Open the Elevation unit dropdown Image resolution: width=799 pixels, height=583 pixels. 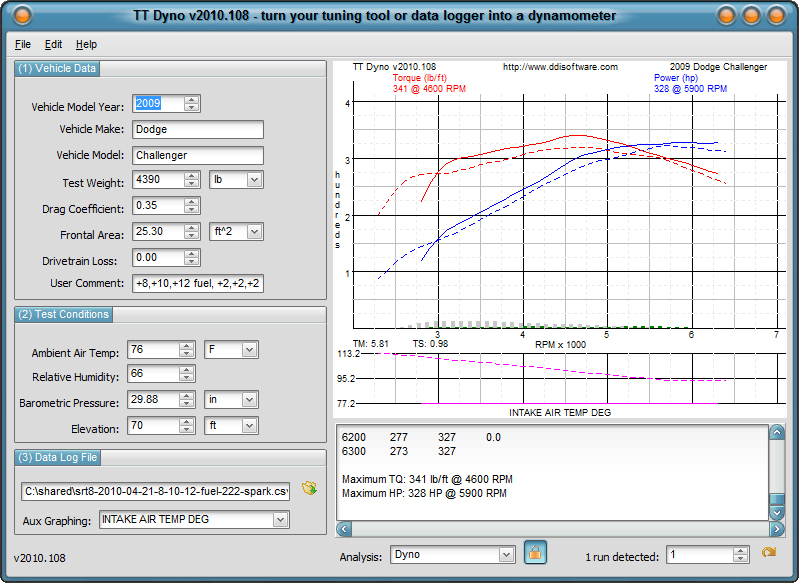(x=249, y=426)
